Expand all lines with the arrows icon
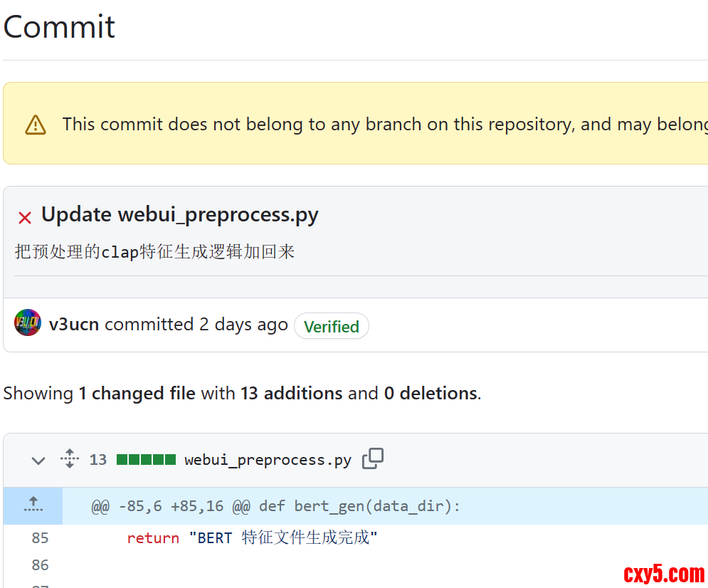 (x=69, y=459)
